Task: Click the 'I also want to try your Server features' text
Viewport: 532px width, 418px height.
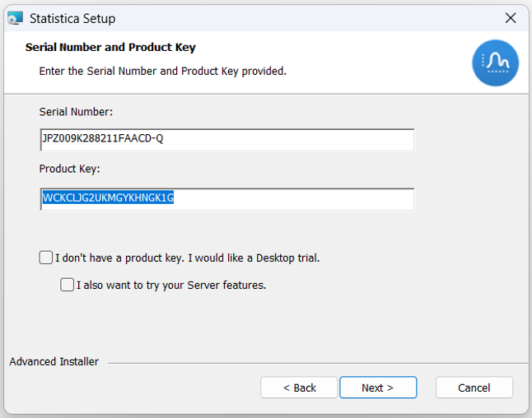Action: point(171,285)
